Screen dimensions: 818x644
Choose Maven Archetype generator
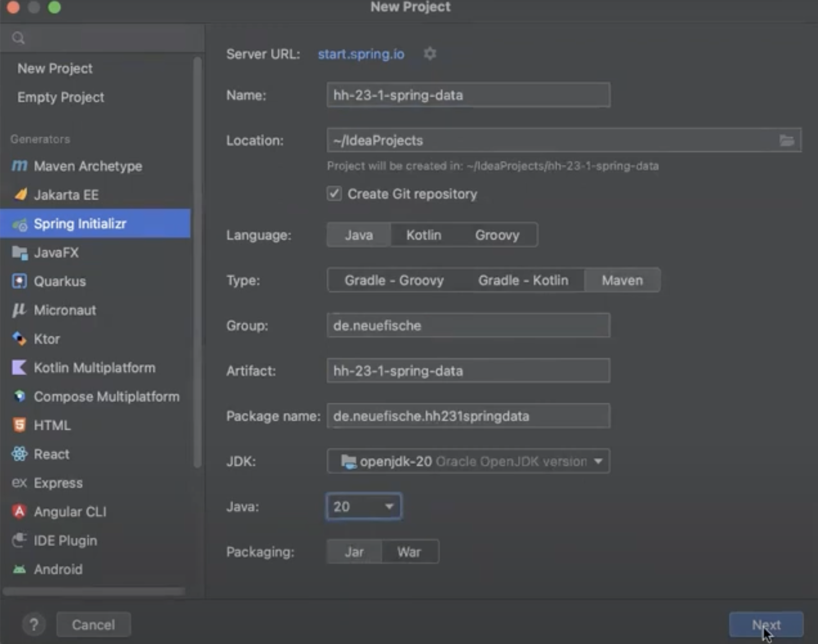[x=95, y=166]
